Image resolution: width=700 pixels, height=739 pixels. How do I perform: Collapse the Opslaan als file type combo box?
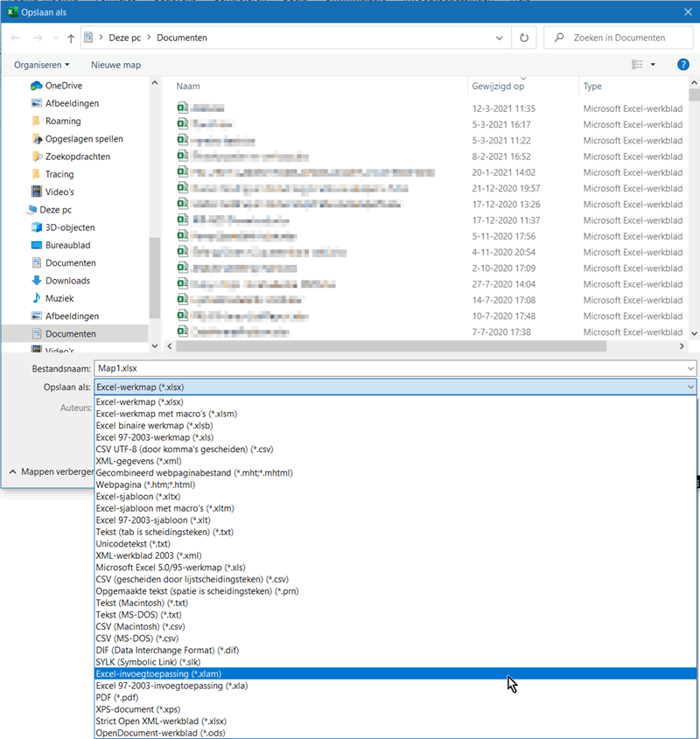pos(690,387)
